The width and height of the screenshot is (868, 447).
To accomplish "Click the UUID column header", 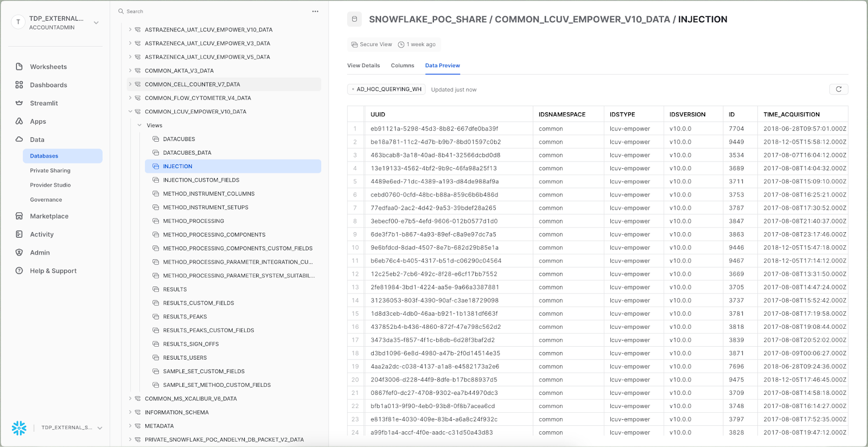I will click(x=449, y=114).
